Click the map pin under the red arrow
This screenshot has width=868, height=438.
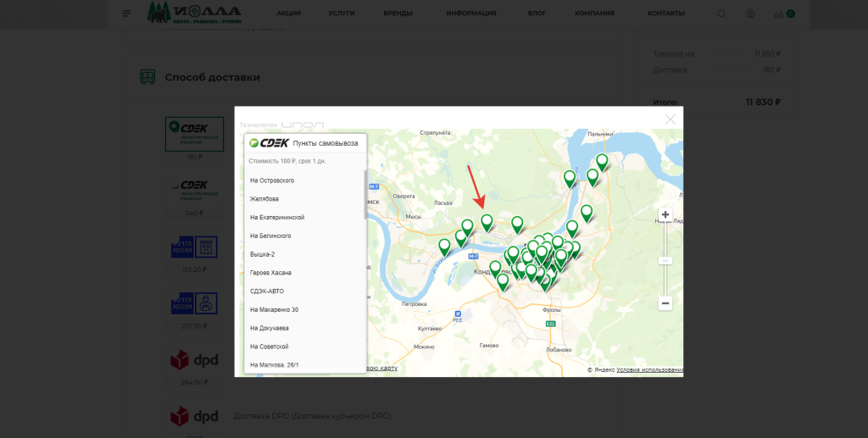[487, 222]
